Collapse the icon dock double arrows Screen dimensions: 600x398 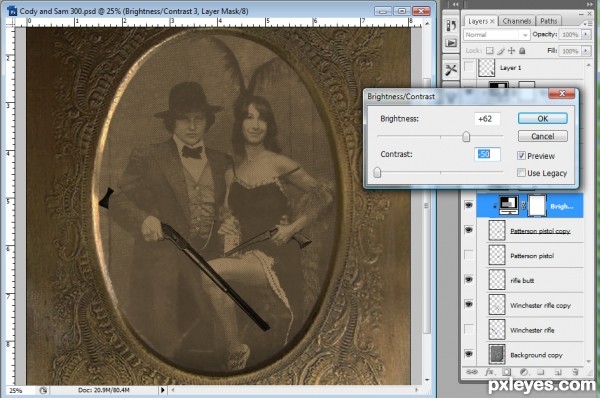[455, 4]
